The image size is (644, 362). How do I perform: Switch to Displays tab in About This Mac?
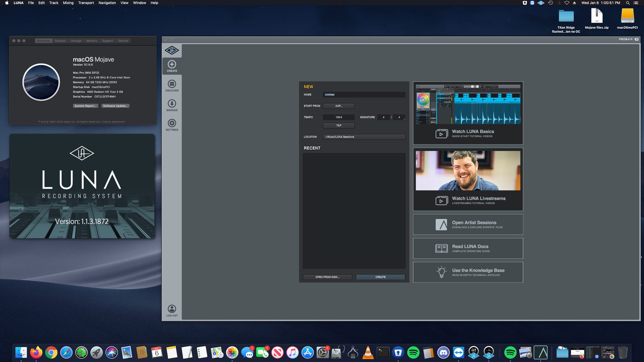click(60, 41)
